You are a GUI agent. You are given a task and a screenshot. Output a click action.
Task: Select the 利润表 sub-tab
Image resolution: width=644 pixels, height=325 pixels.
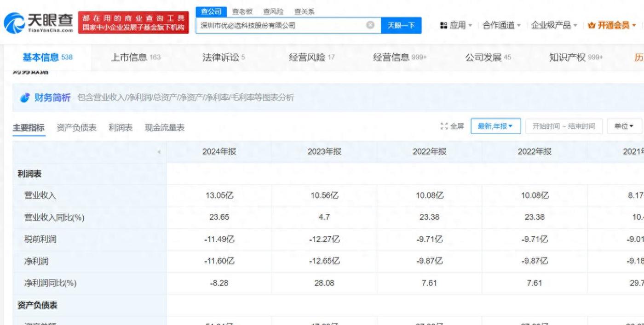coord(121,128)
